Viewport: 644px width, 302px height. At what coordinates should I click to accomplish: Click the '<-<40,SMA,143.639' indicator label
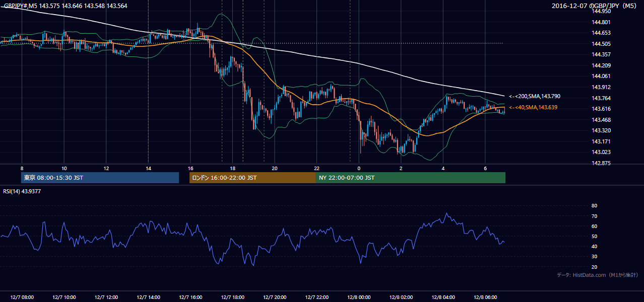tap(533, 107)
